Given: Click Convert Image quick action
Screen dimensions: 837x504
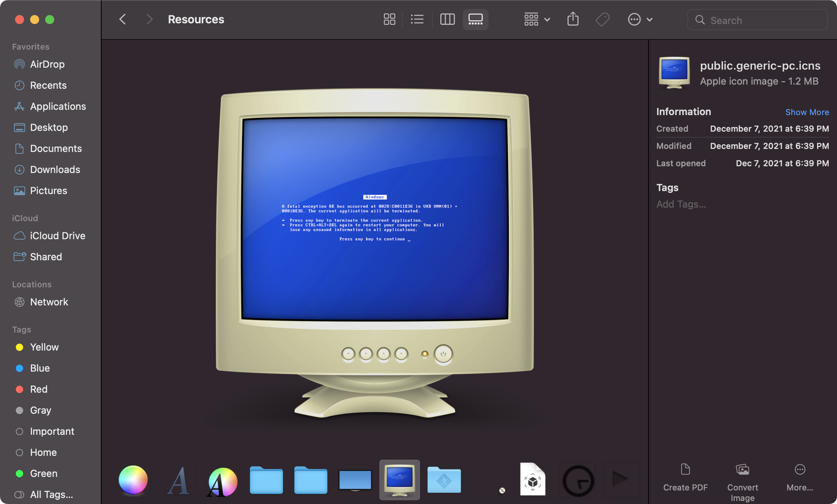Looking at the screenshot, I should click(x=743, y=483).
